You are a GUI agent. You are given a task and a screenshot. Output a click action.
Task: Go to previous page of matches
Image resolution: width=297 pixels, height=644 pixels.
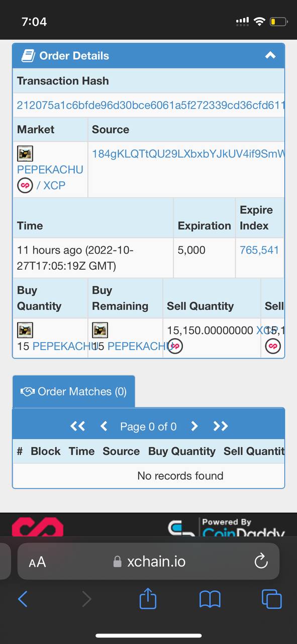104,427
